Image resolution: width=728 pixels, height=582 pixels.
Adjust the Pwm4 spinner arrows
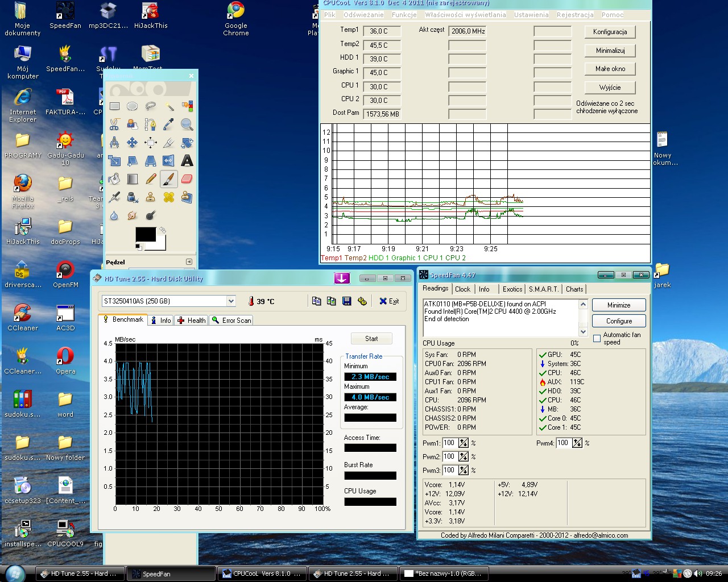(x=577, y=443)
